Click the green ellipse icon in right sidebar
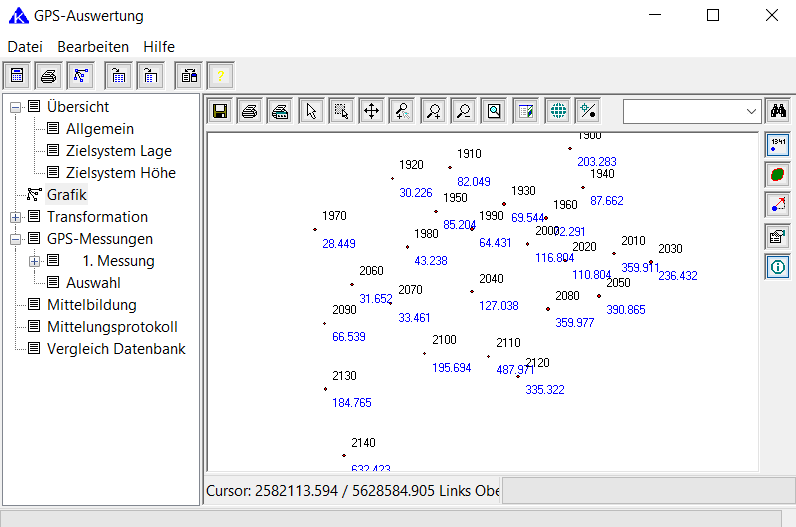Viewport: 796px width, 527px height. 777,174
